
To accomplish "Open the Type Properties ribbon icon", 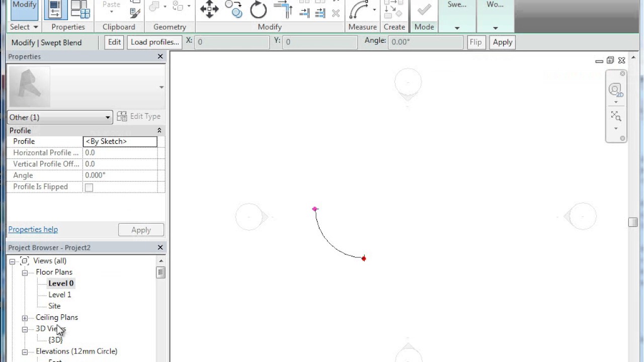I will pyautogui.click(x=80, y=9).
